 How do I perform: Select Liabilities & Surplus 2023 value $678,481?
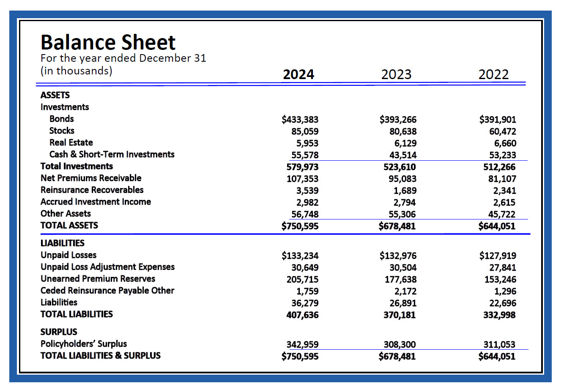[x=397, y=356]
